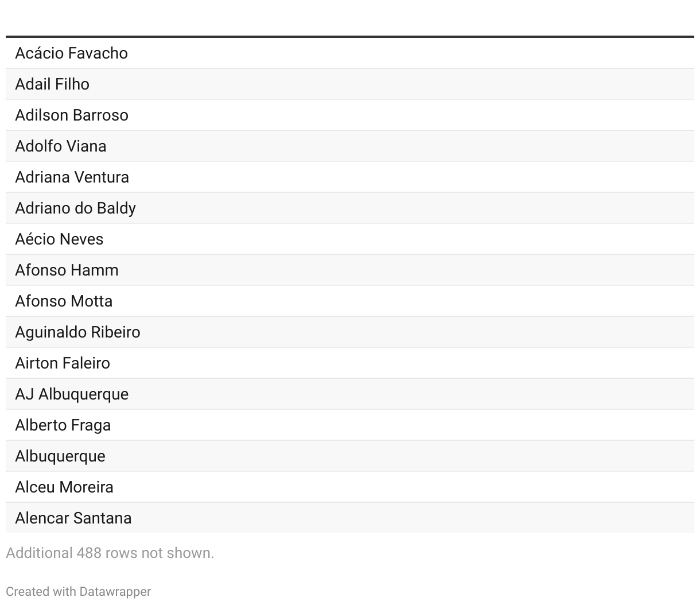This screenshot has height=605, width=700.
Task: Select the Adail Filho row
Action: (52, 84)
